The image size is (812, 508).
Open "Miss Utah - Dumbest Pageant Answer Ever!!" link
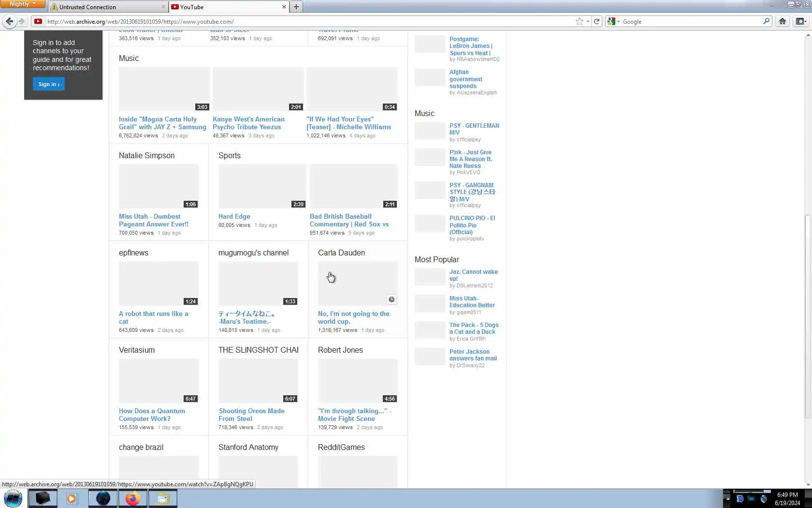(x=154, y=220)
